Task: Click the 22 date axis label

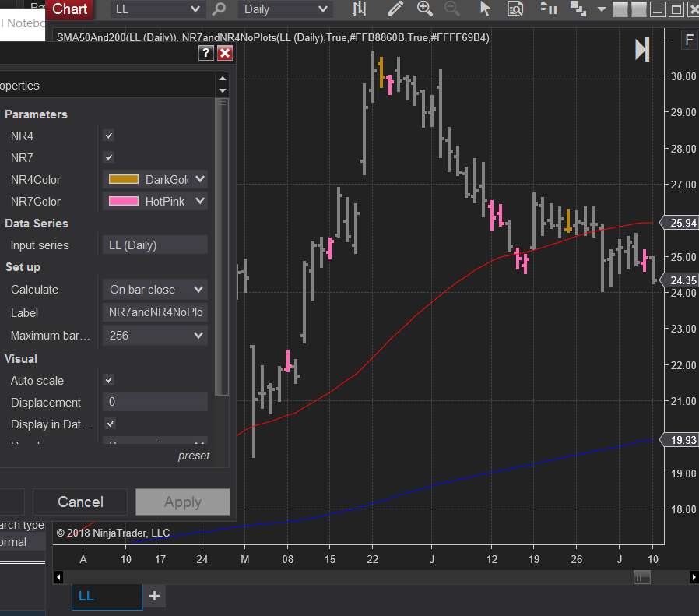Action: pos(372,559)
